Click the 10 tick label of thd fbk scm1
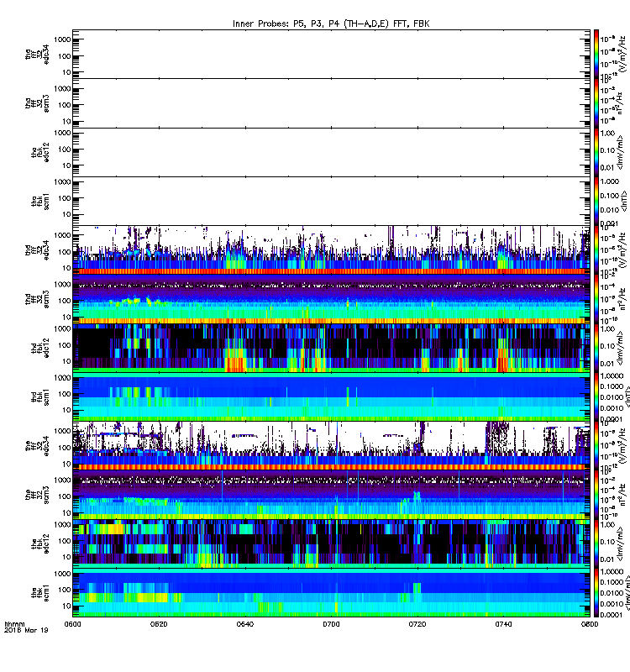 [66, 410]
